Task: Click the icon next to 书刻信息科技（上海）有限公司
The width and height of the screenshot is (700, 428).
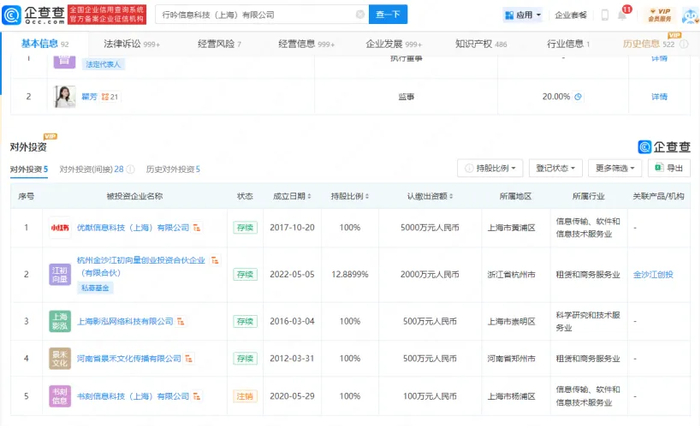Action: tap(198, 397)
